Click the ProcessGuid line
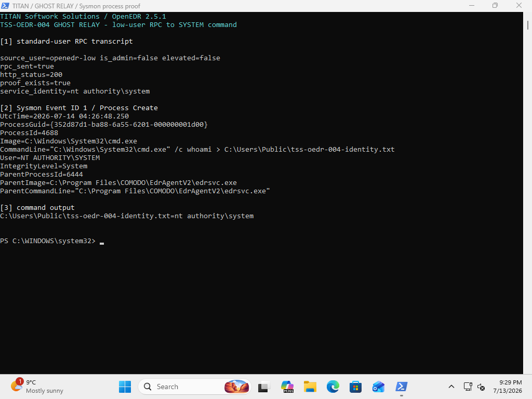Image resolution: width=532 pixels, height=399 pixels. 104,125
